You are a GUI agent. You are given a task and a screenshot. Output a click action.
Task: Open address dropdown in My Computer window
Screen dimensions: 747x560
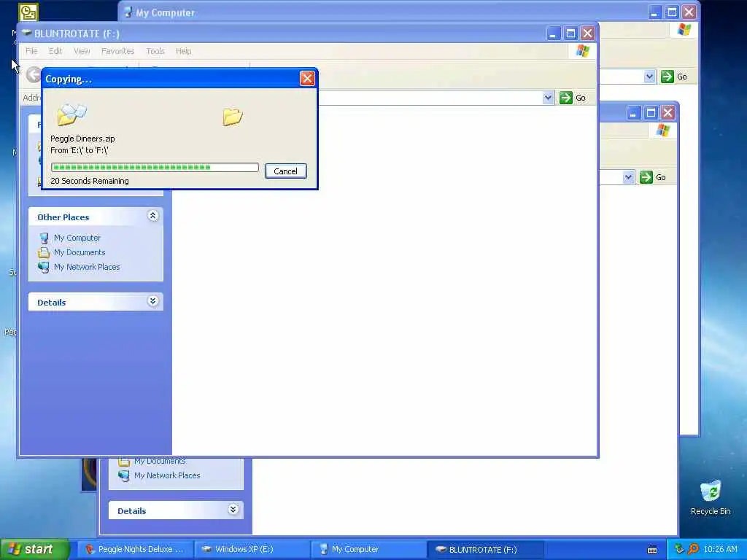[649, 77]
